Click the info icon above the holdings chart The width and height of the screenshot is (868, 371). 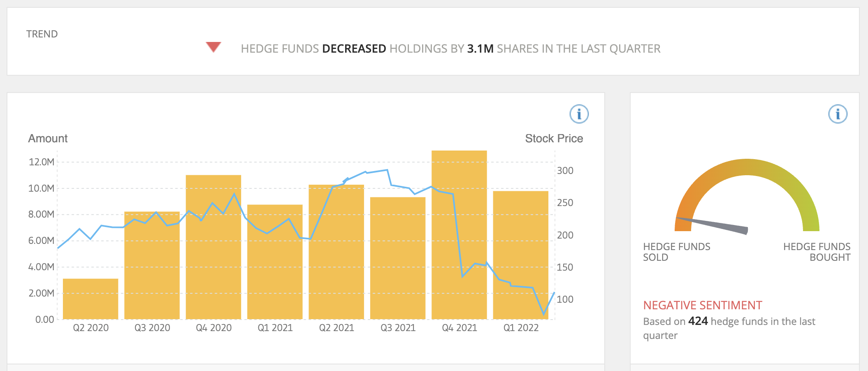click(579, 114)
